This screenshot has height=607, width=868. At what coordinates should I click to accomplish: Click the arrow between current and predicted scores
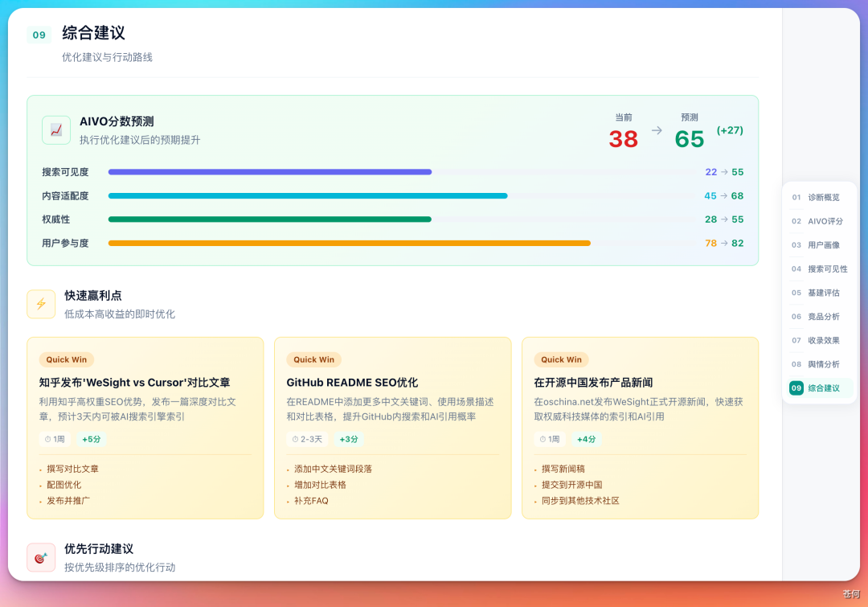[657, 130]
